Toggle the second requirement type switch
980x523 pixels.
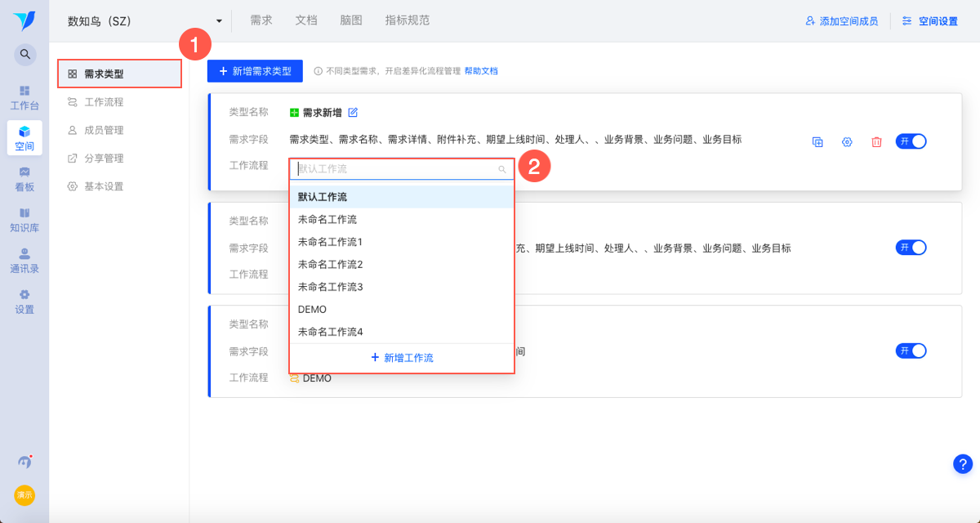(x=911, y=248)
